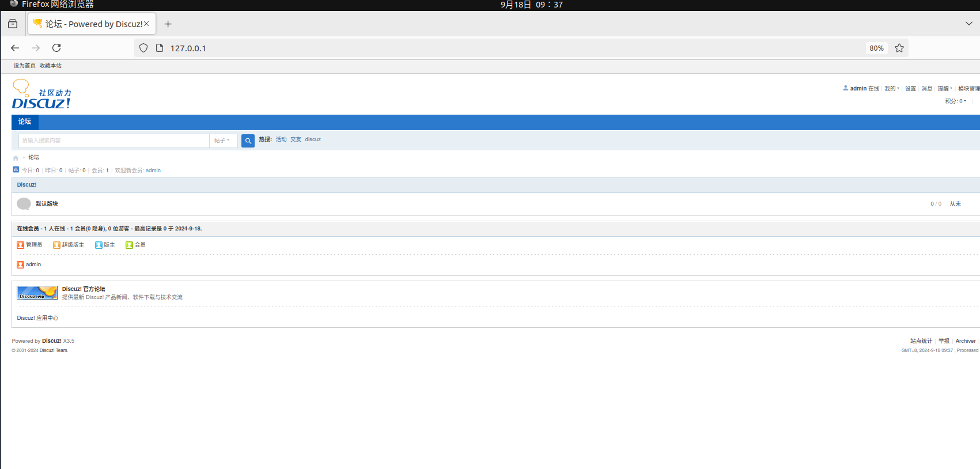The image size is (980, 469).
Task: Click the 交友 hot search link
Action: [x=296, y=139]
